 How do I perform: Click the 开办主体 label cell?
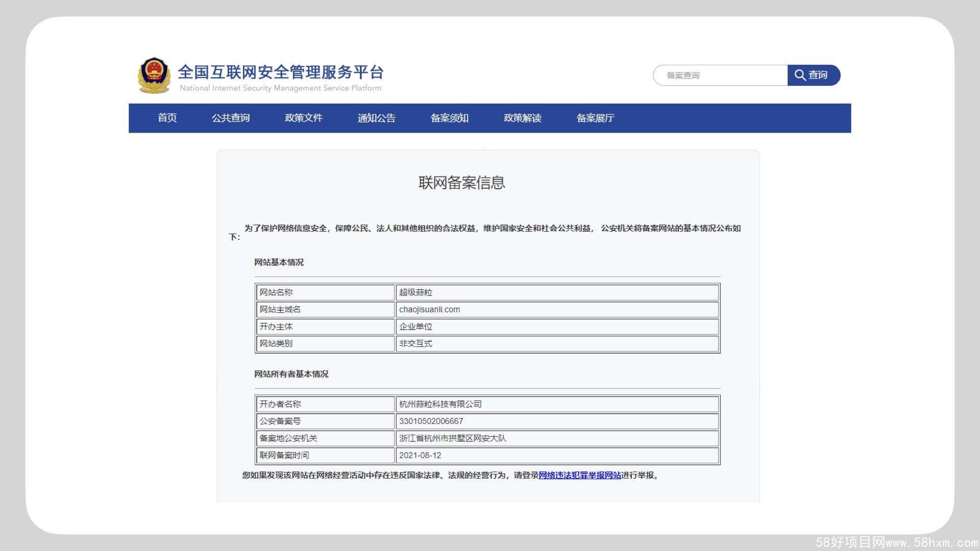point(325,327)
